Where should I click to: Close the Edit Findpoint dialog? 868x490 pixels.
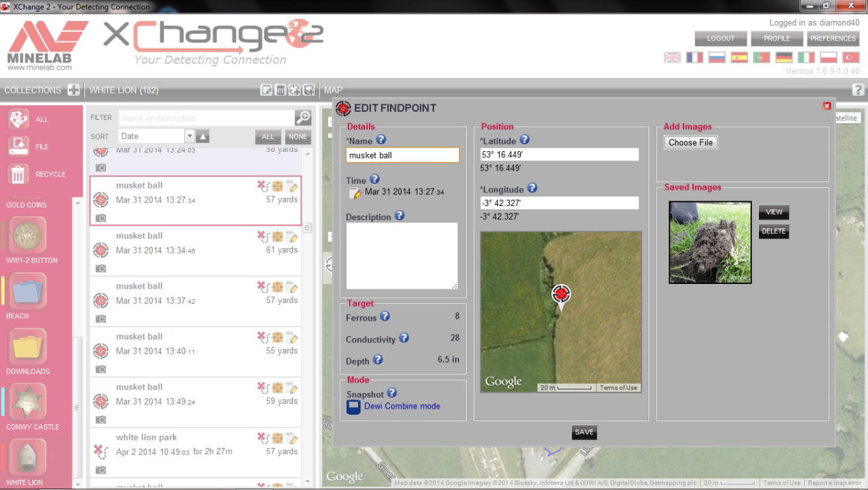827,106
